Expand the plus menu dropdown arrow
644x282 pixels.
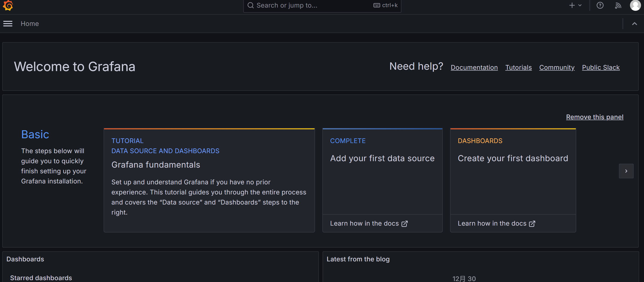coord(580,5)
